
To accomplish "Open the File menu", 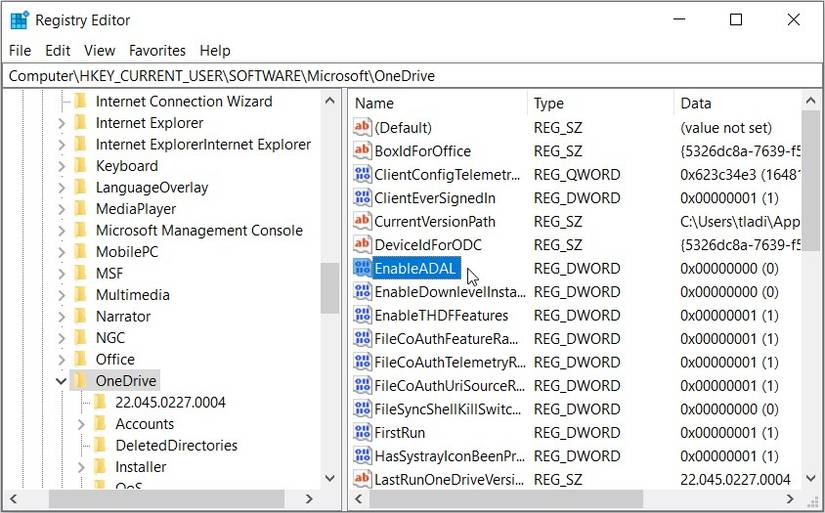I will click(x=20, y=51).
